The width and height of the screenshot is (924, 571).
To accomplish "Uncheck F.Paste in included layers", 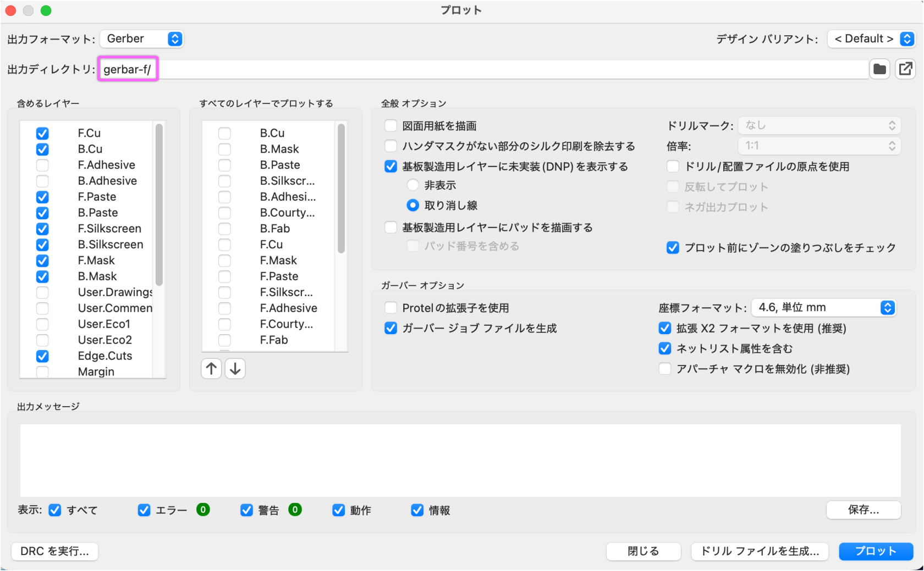I will [x=42, y=197].
